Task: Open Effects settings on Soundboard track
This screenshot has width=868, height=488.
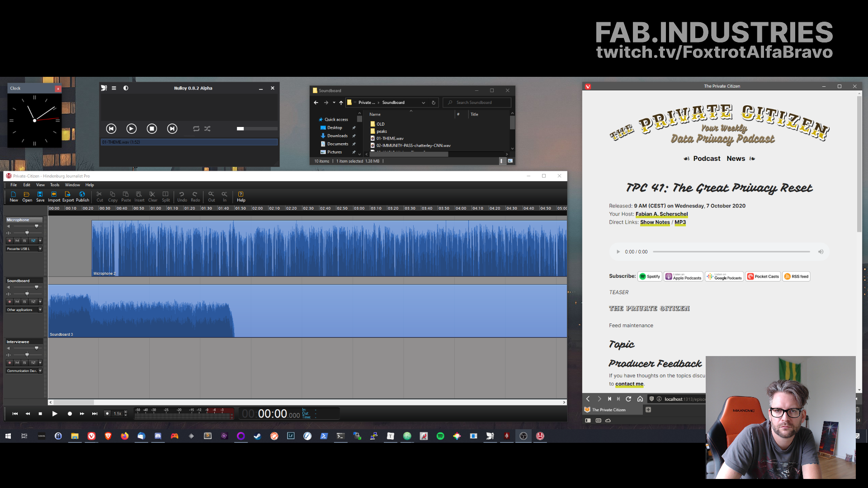Action: [33, 302]
